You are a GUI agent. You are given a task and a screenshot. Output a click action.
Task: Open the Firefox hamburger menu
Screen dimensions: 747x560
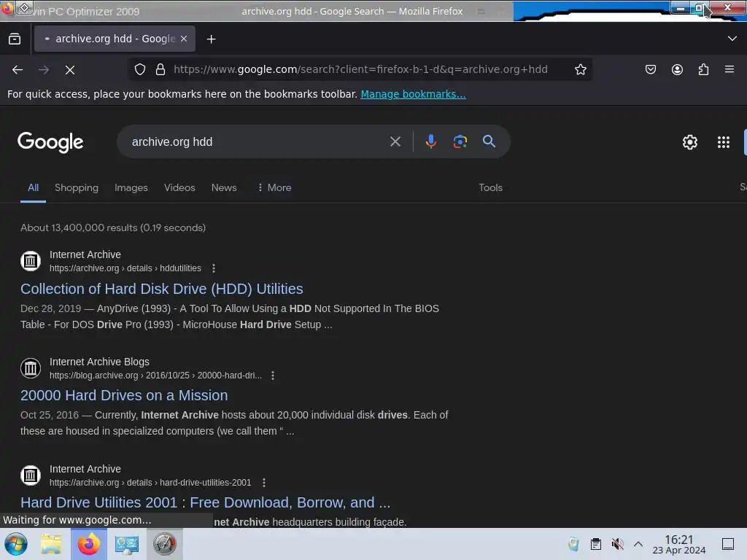pyautogui.click(x=729, y=69)
